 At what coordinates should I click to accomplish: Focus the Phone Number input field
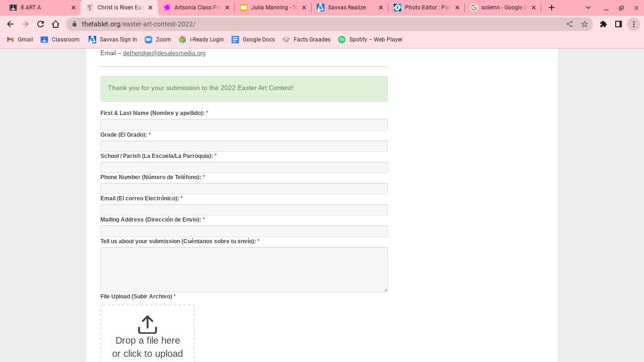[x=244, y=189]
